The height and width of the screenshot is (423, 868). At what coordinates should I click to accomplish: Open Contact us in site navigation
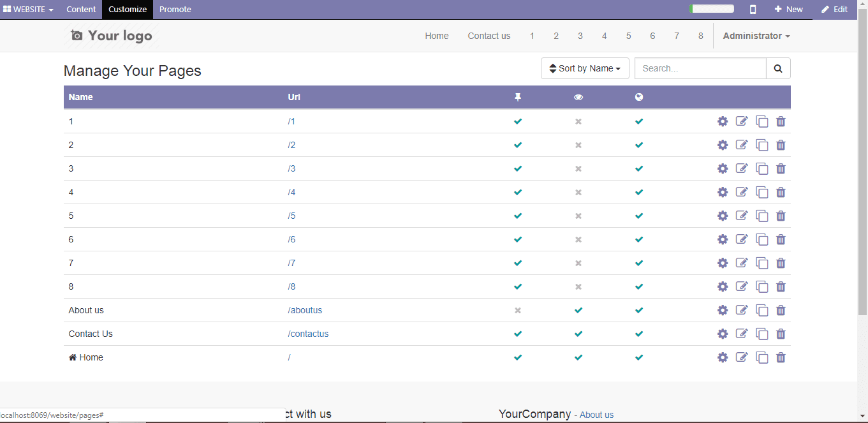click(489, 36)
